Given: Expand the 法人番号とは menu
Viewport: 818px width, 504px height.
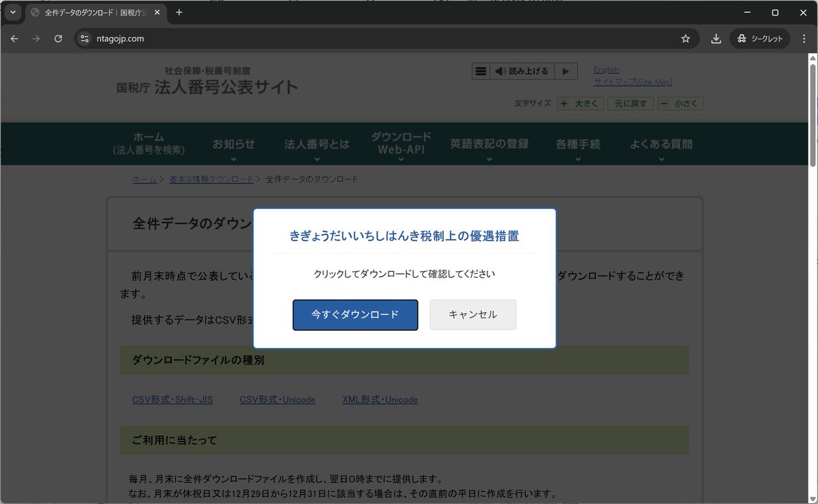Looking at the screenshot, I should point(317,144).
